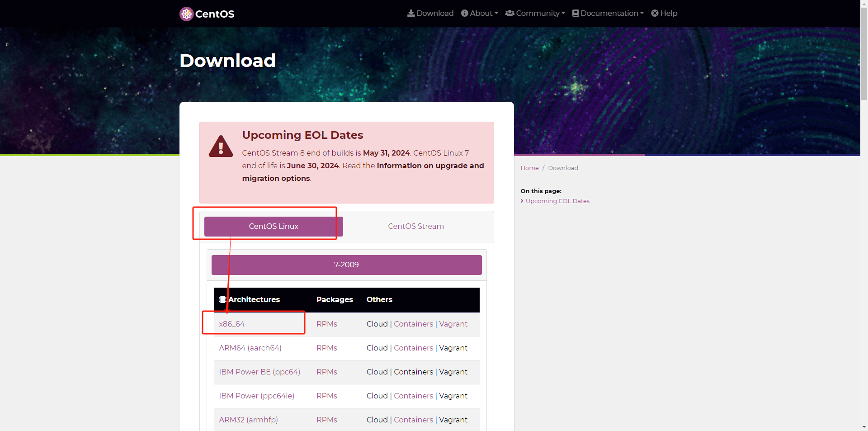This screenshot has width=868, height=431.
Task: Switch to the CentOS Linux tab
Action: [274, 227]
